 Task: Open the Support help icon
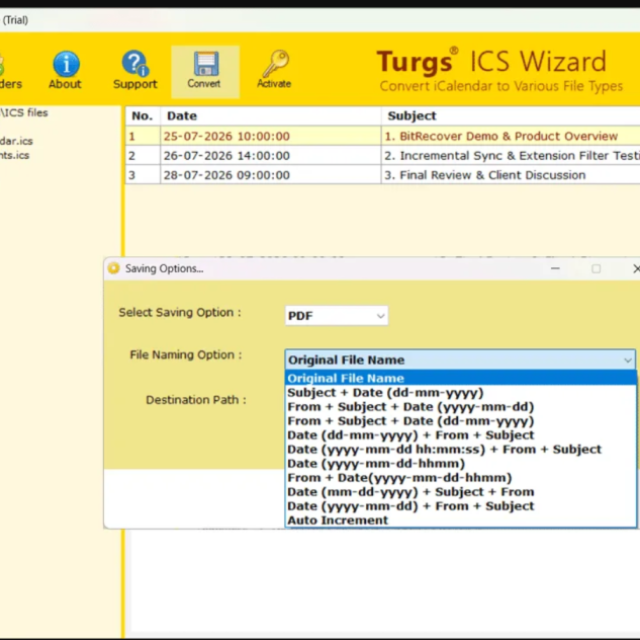click(135, 63)
